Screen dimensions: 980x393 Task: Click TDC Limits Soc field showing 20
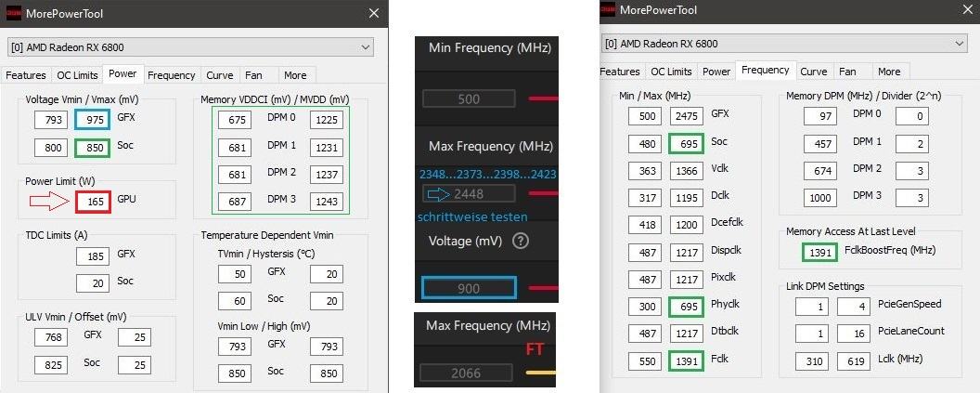click(93, 283)
